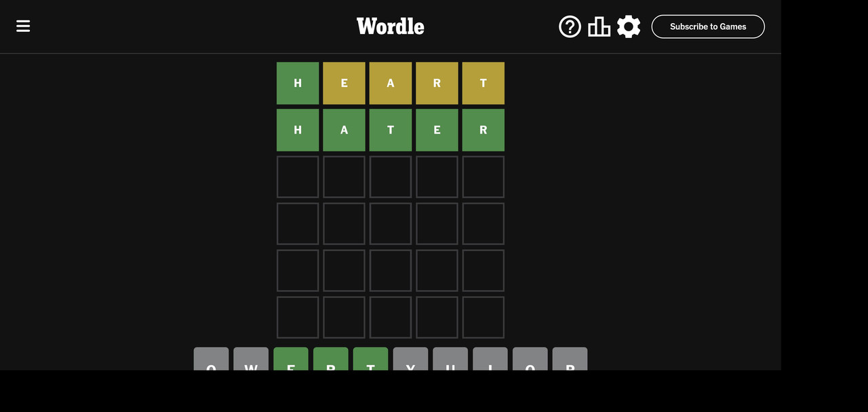Click the yellow E tile in HEART row

click(x=344, y=83)
